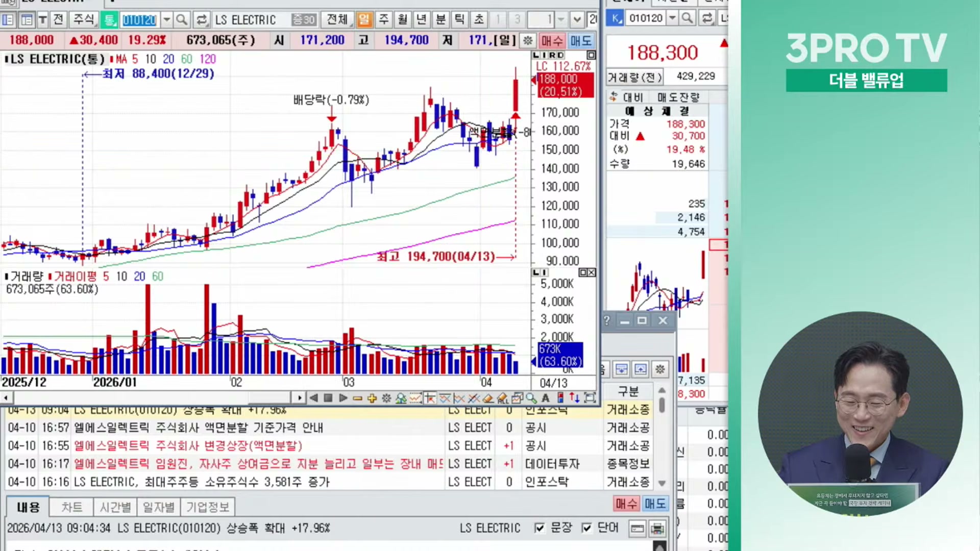
Task: Click the yellow minus zoom-out chart icon
Action: (357, 398)
